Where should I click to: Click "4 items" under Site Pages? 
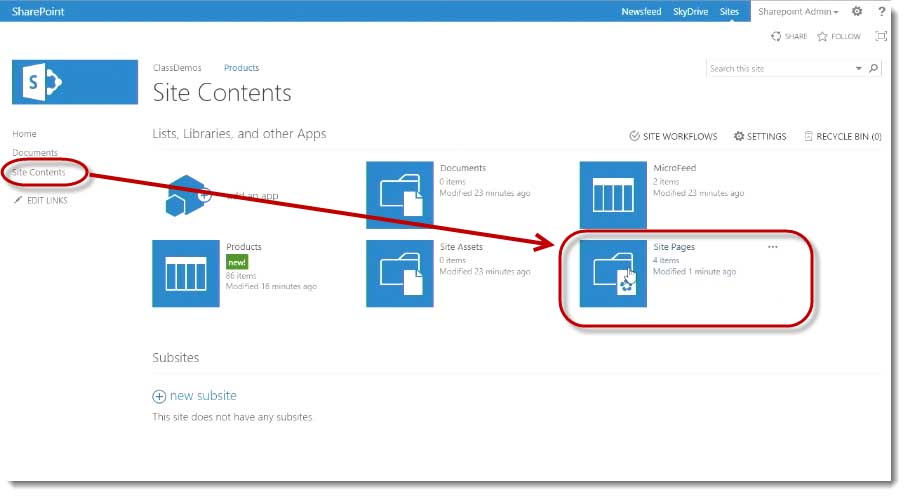pos(666,260)
